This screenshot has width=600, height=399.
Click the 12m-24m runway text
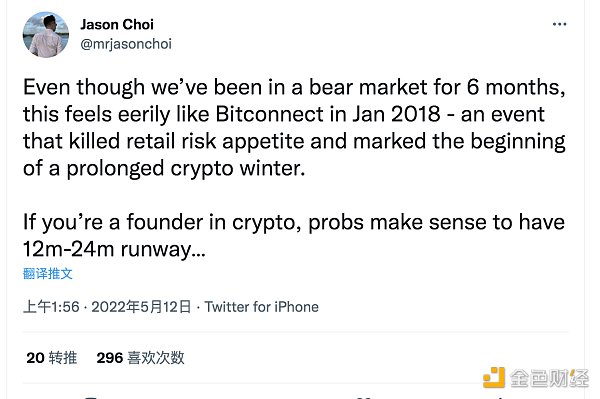coord(114,249)
